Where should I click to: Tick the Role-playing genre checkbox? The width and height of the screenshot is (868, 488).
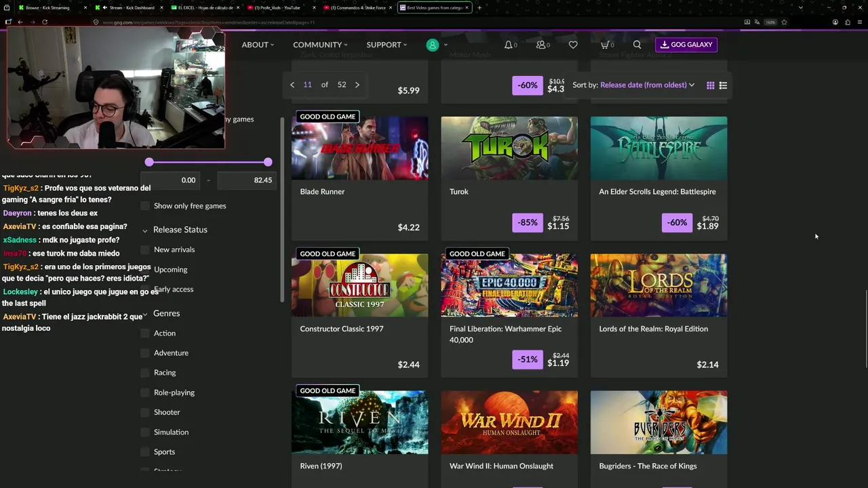click(x=145, y=392)
